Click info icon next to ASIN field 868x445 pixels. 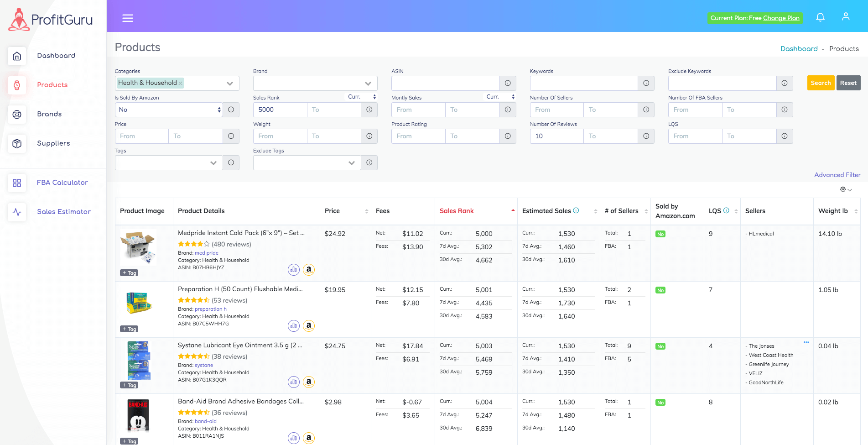508,83
